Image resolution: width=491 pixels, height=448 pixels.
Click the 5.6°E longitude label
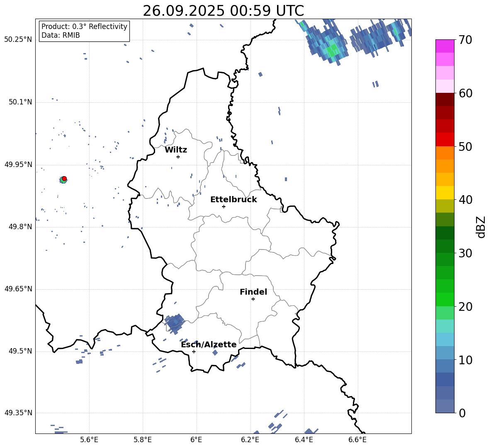pos(89,440)
